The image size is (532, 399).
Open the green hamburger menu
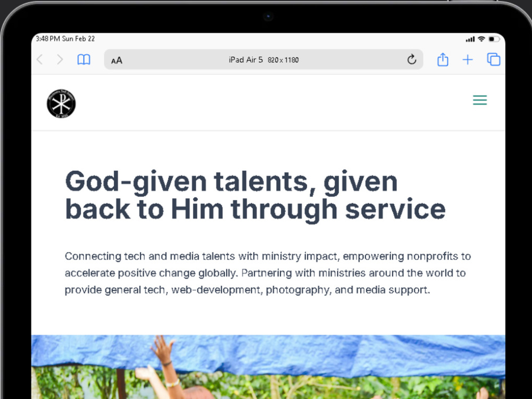click(x=480, y=100)
